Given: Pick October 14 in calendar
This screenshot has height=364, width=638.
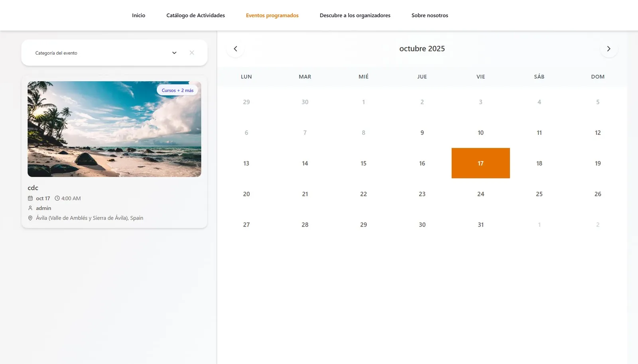Looking at the screenshot, I should (x=305, y=163).
